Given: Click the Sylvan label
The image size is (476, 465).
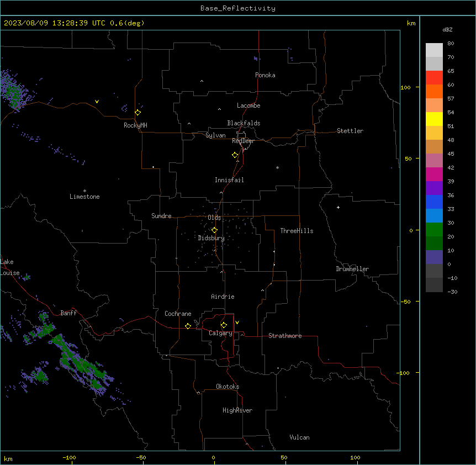Looking at the screenshot, I should pyautogui.click(x=215, y=135).
